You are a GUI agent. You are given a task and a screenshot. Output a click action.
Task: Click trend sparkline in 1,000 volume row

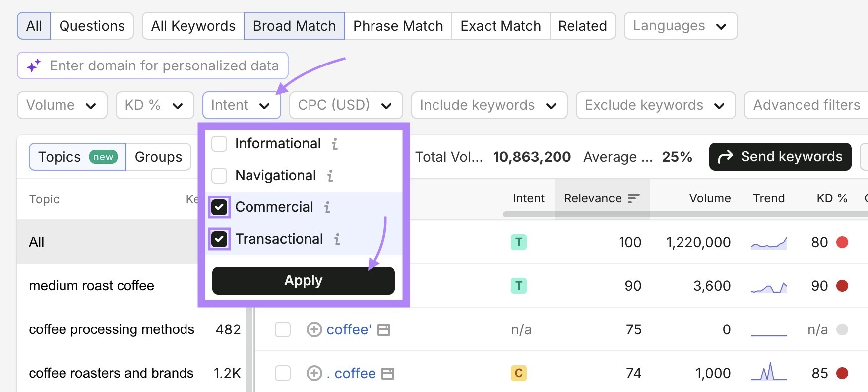769,372
